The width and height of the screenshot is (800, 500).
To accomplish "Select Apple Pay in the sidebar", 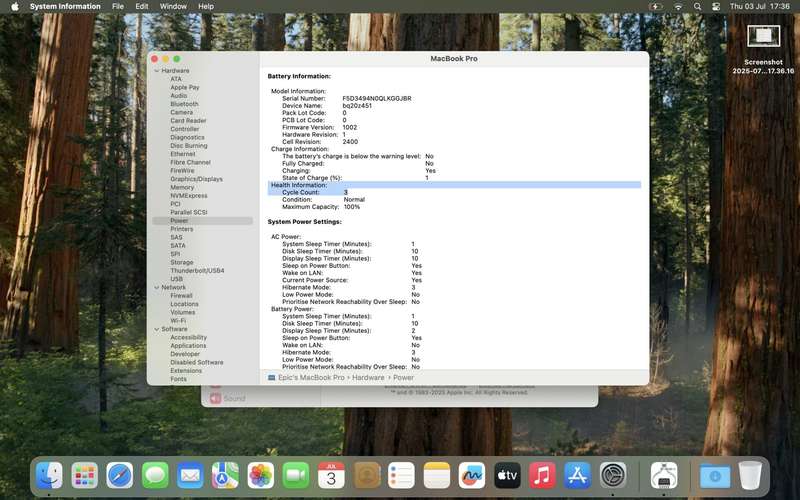I will 185,87.
